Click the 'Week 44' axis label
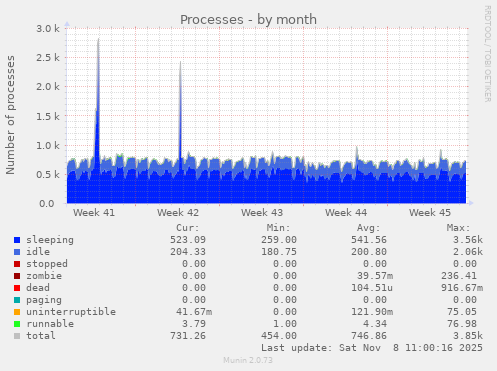Screen dimensions: 497x371 (346, 213)
